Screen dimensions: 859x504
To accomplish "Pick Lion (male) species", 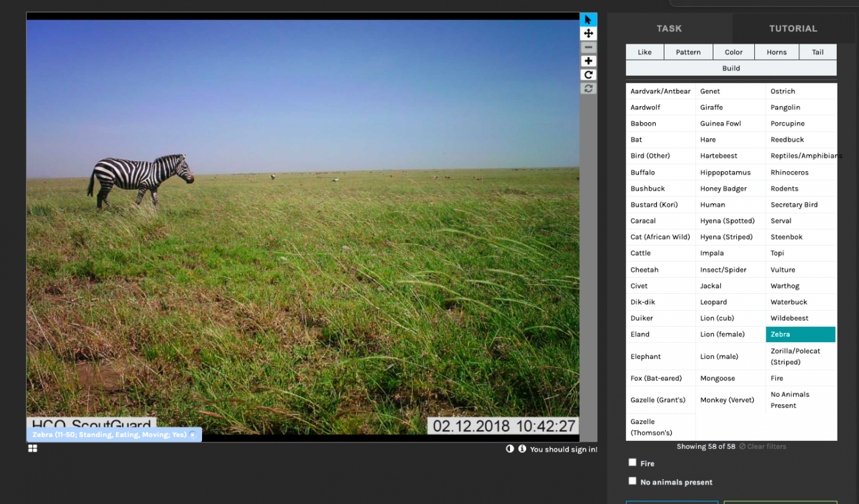I will (x=730, y=356).
